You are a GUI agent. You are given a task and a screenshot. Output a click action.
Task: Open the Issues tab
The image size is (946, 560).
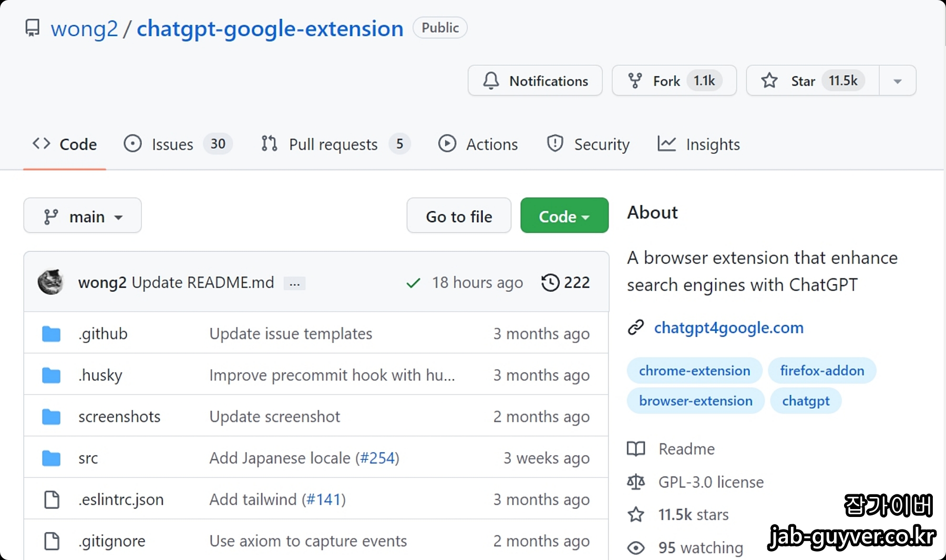pos(178,144)
